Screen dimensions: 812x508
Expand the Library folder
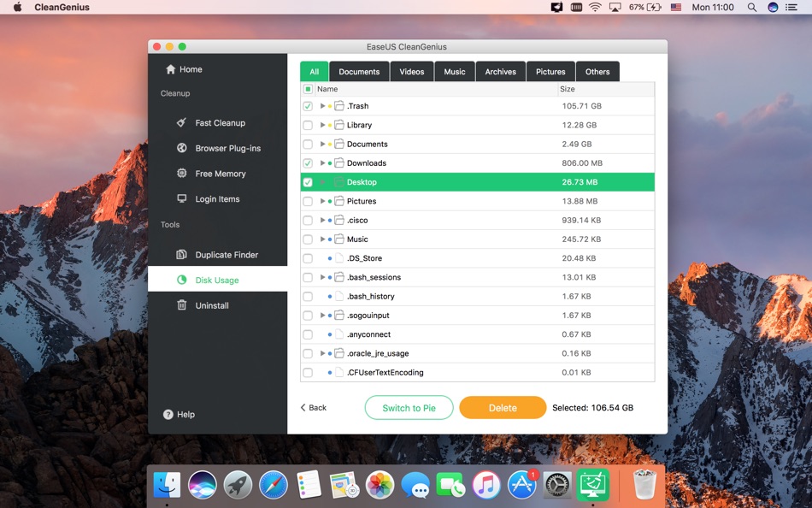click(x=322, y=125)
